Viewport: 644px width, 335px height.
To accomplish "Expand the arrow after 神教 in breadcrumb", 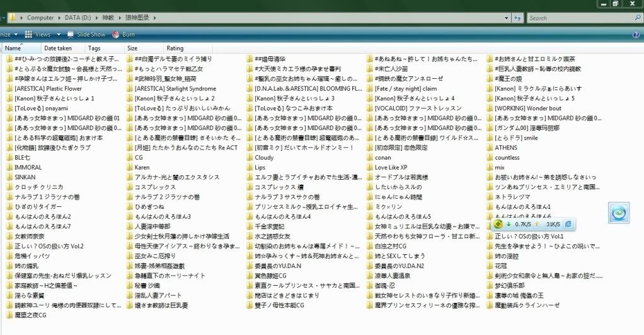I will [x=120, y=18].
